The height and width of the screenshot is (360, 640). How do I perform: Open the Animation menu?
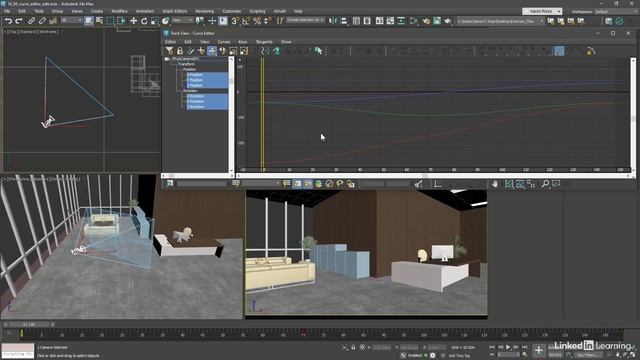click(x=145, y=11)
